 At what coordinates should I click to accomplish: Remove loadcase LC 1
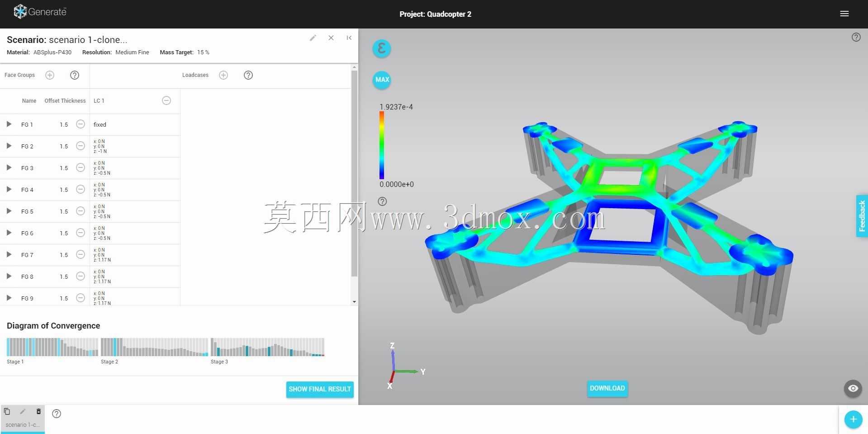pos(166,100)
